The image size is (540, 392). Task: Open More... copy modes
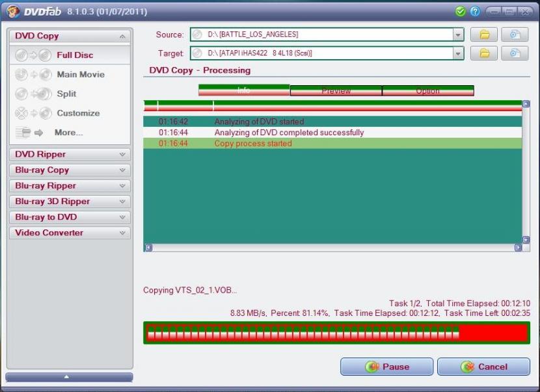pyautogui.click(x=68, y=133)
